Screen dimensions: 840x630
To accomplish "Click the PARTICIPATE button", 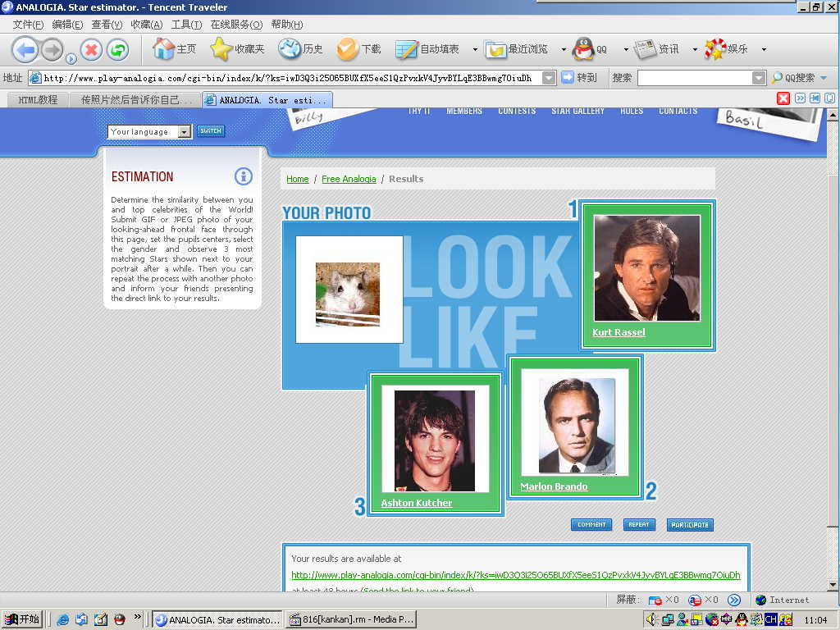I will pyautogui.click(x=690, y=525).
